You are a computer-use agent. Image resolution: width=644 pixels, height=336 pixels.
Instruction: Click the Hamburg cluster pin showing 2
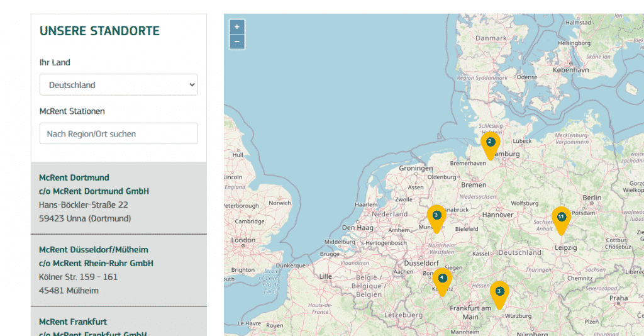tap(490, 145)
